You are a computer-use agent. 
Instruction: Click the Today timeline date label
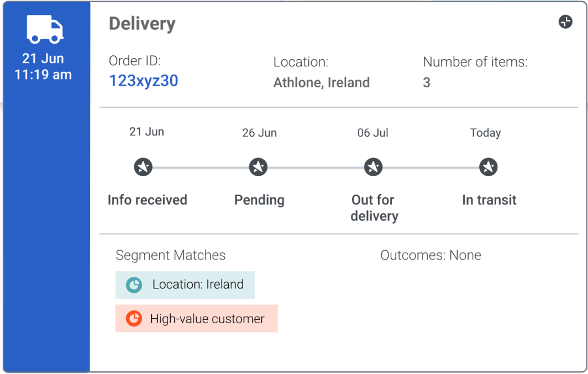click(486, 133)
